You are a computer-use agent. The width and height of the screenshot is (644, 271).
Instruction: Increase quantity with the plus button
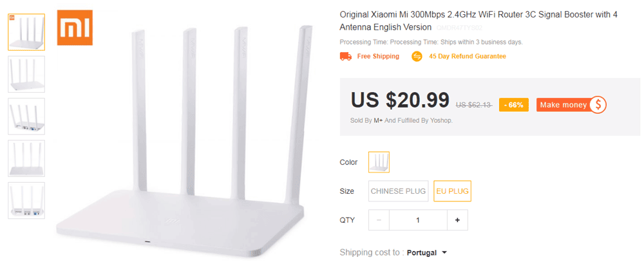[457, 220]
